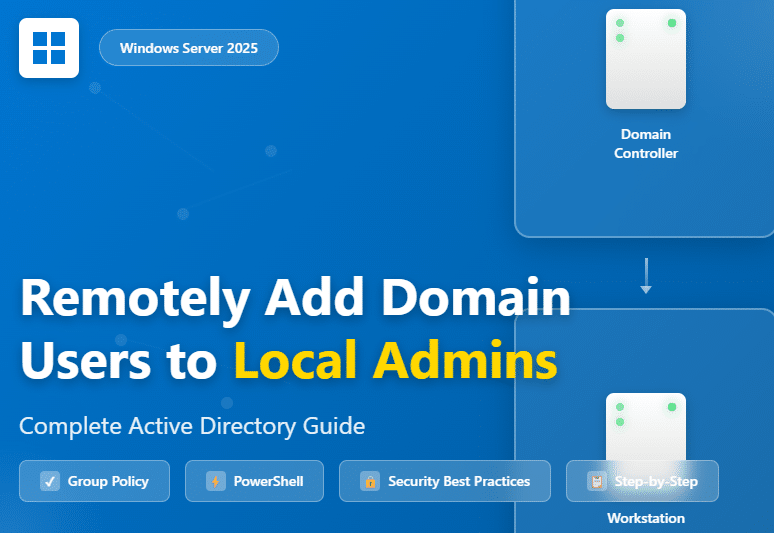The width and height of the screenshot is (774, 533).
Task: Click the downward arrow between the server panels
Action: pos(646,277)
